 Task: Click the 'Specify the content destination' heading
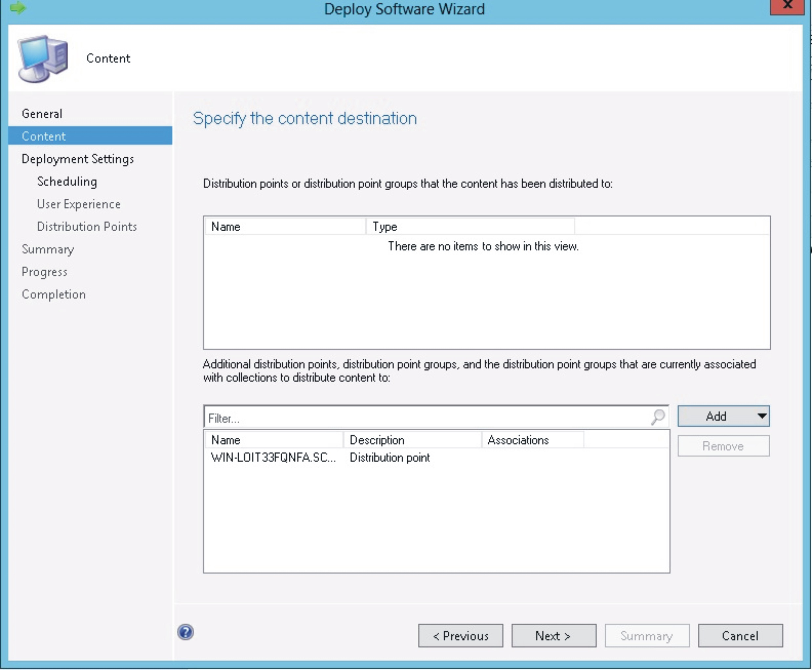click(305, 118)
